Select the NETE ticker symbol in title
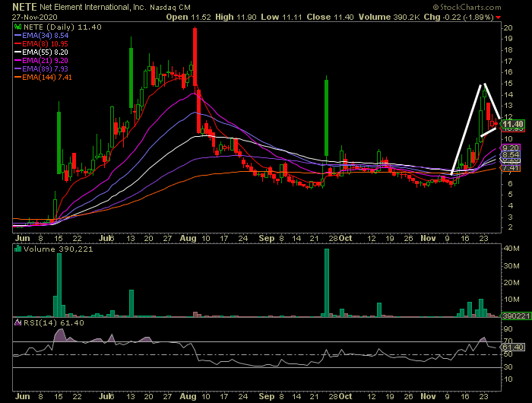Screen dimensions: 532x403 point(24,7)
